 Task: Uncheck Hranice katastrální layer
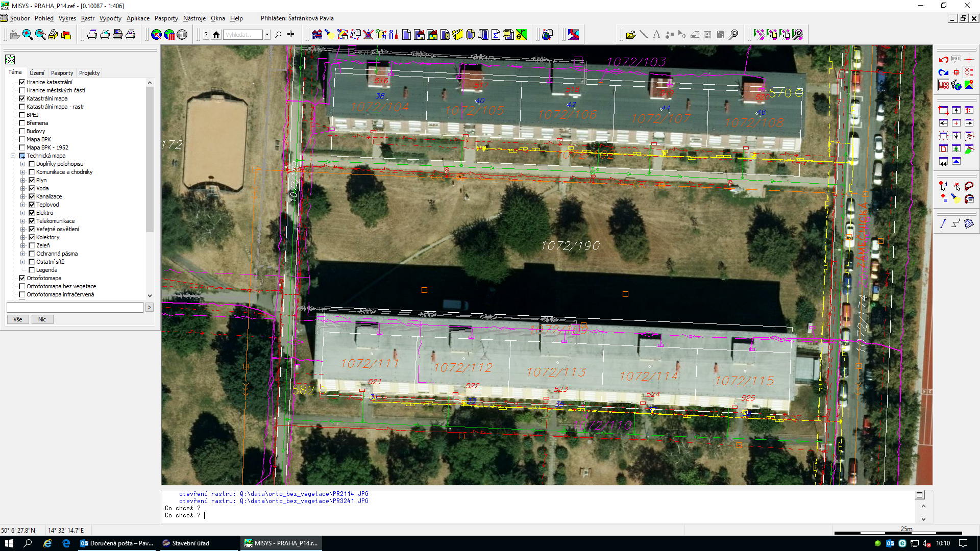[x=22, y=82]
